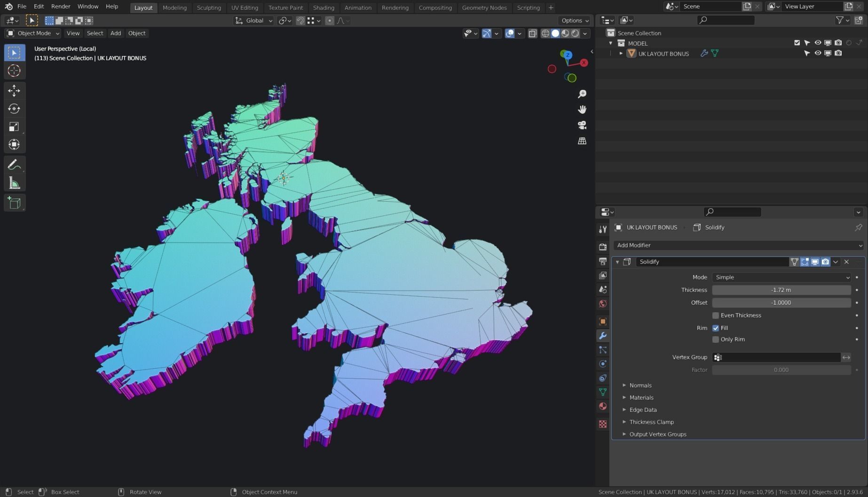Select the Measure tool

[14, 183]
